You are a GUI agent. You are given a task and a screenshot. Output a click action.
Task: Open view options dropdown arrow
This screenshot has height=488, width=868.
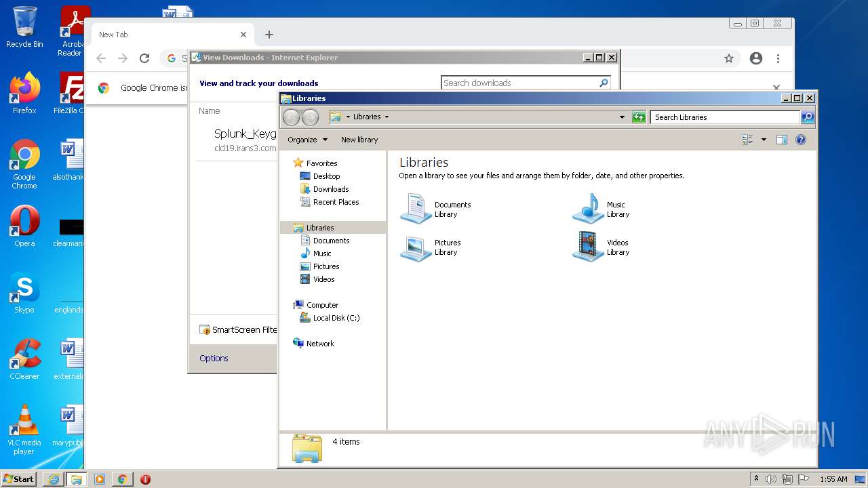coord(764,140)
